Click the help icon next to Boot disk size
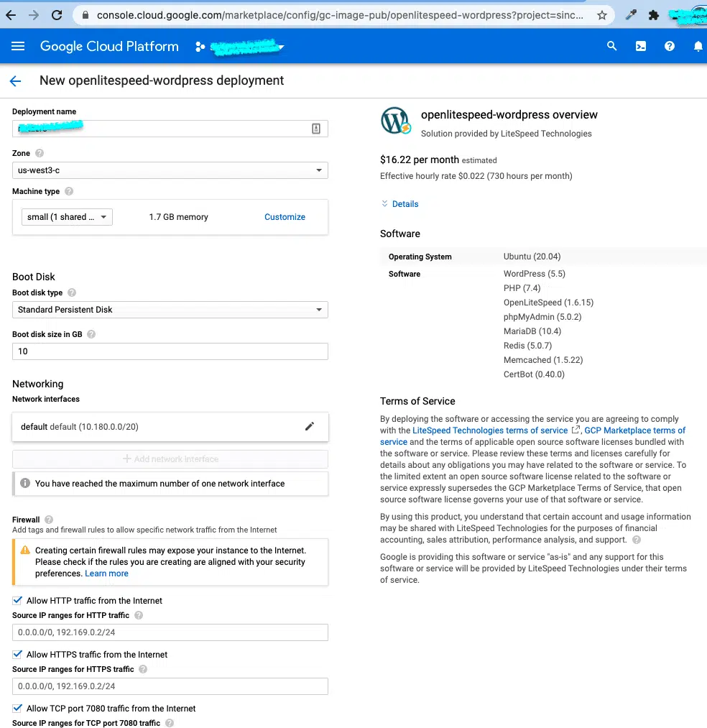 click(x=91, y=334)
